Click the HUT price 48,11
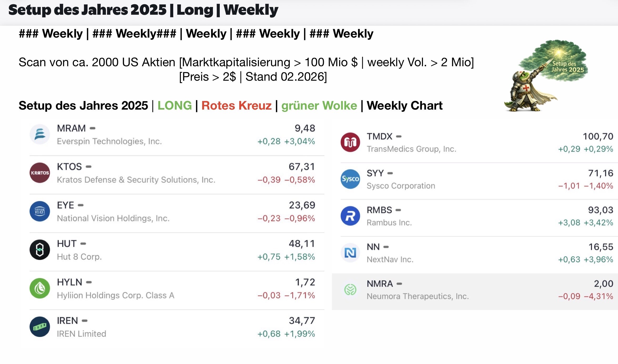Screen dimensions: 618x364 pyautogui.click(x=302, y=244)
